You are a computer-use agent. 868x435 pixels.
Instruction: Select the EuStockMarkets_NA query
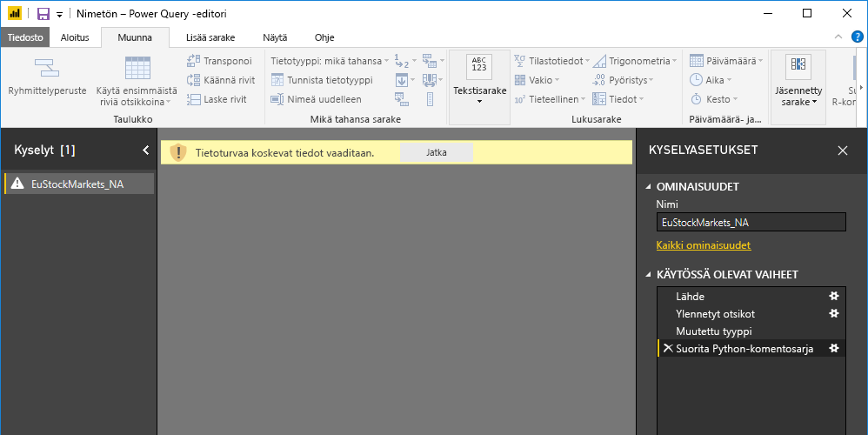point(78,184)
